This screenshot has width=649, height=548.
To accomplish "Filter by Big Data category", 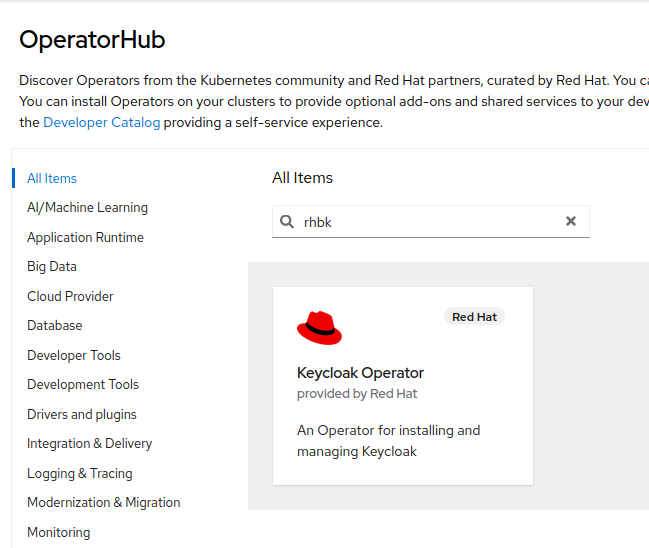I will point(52,267).
